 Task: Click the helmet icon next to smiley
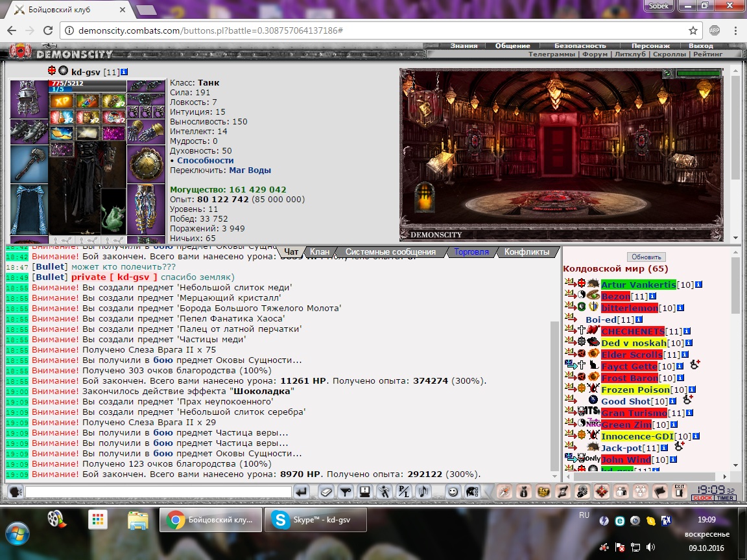pos(472,491)
